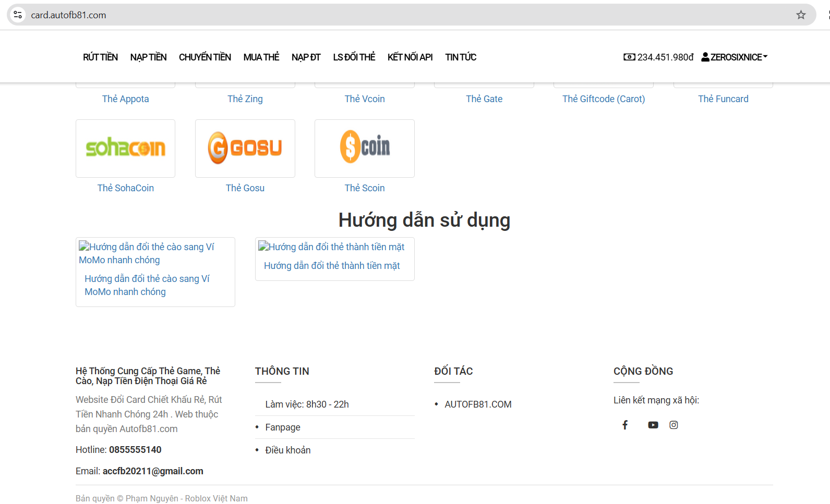Open the Instagram social link icon
Viewport: 830px width, 504px height.
tap(674, 425)
